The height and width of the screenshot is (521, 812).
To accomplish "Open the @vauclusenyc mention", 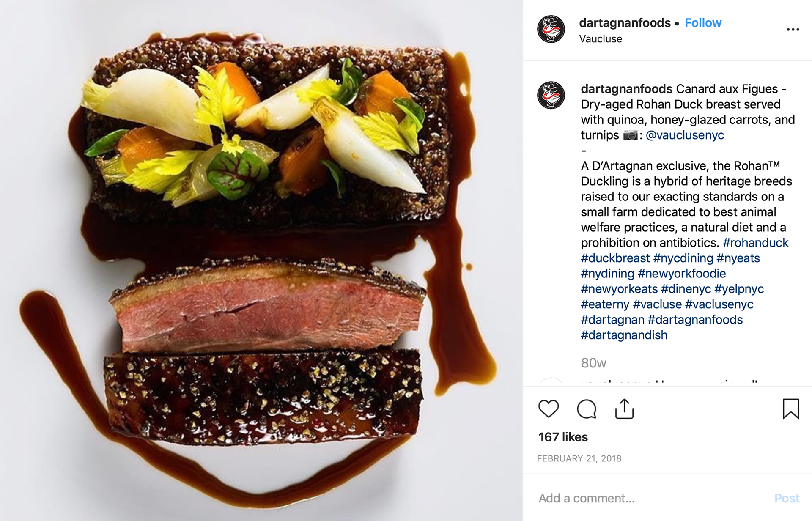I will (x=685, y=135).
